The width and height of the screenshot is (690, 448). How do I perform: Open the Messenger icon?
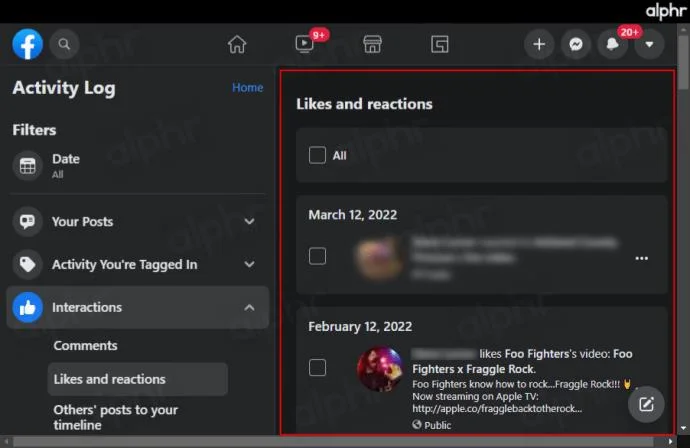576,44
